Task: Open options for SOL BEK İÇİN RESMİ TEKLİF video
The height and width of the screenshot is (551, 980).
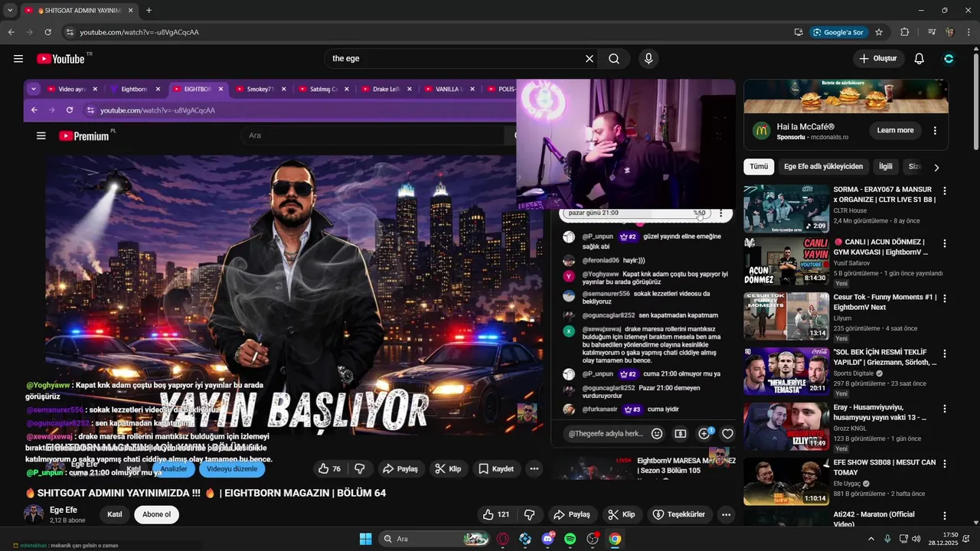Action: coord(944,354)
